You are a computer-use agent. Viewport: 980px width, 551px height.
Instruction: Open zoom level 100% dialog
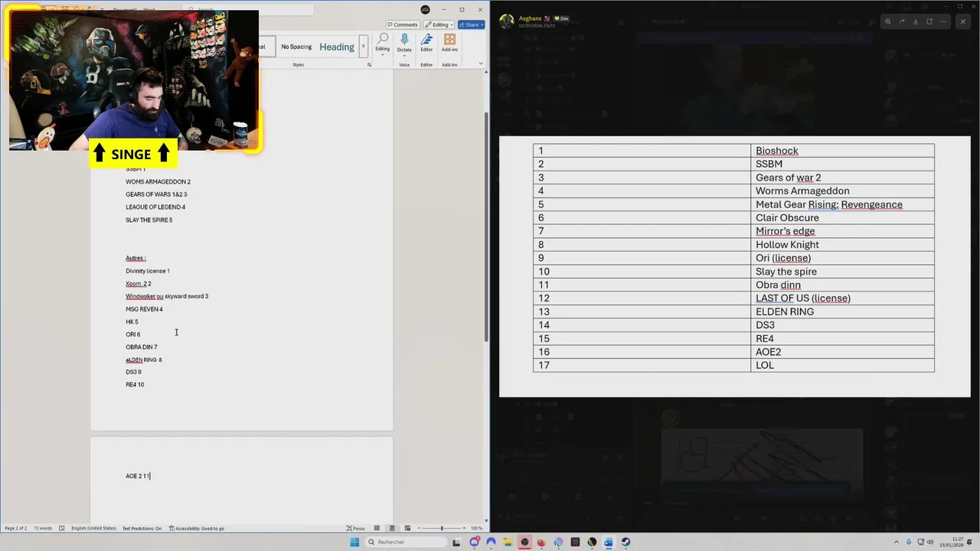476,528
